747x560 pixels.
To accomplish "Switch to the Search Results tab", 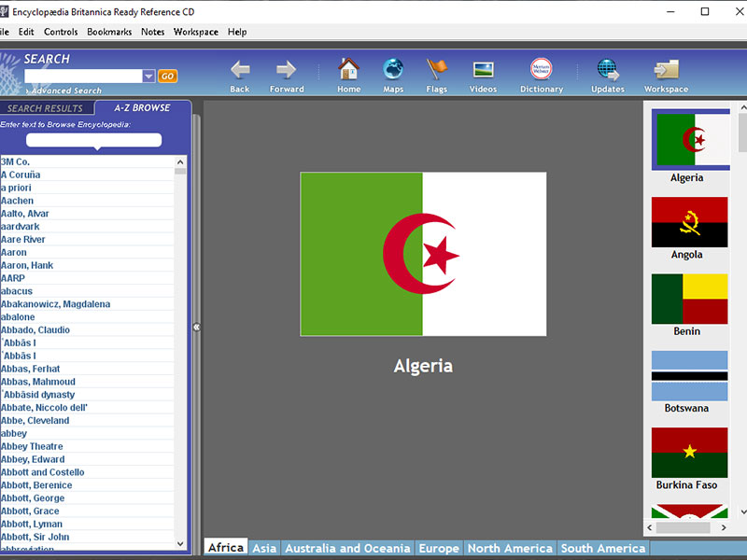I will pos(45,108).
